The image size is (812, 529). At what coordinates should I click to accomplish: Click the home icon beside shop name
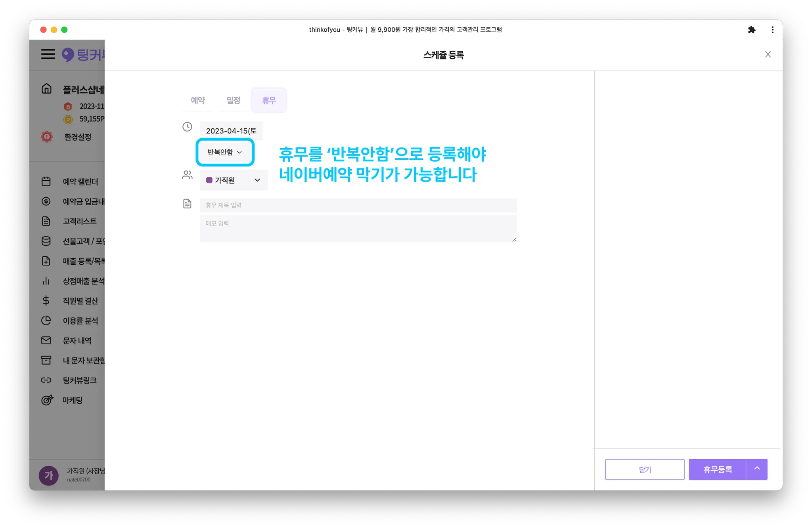point(47,88)
